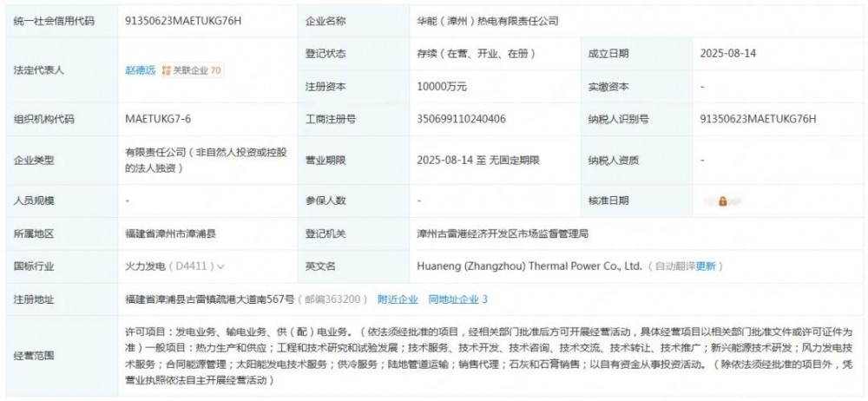Select registration number 350699110240406

[x=461, y=119]
